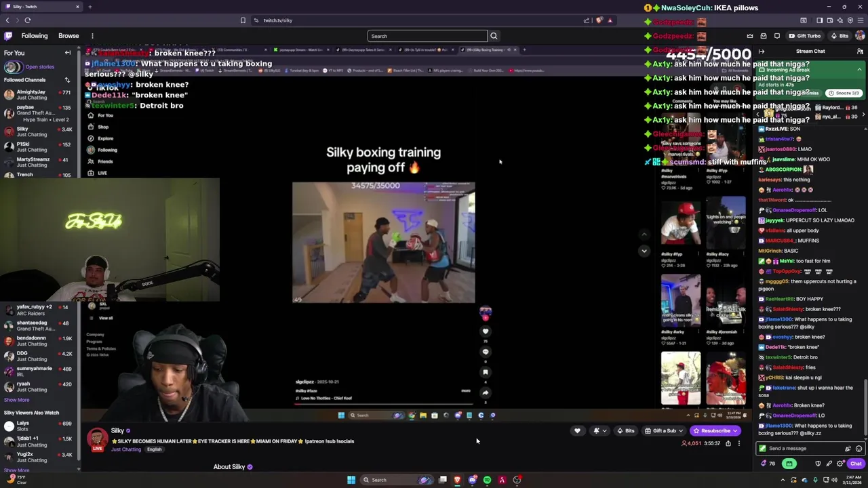This screenshot has height=488, width=868.
Task: Open Discord from the taskbar
Action: click(473, 480)
